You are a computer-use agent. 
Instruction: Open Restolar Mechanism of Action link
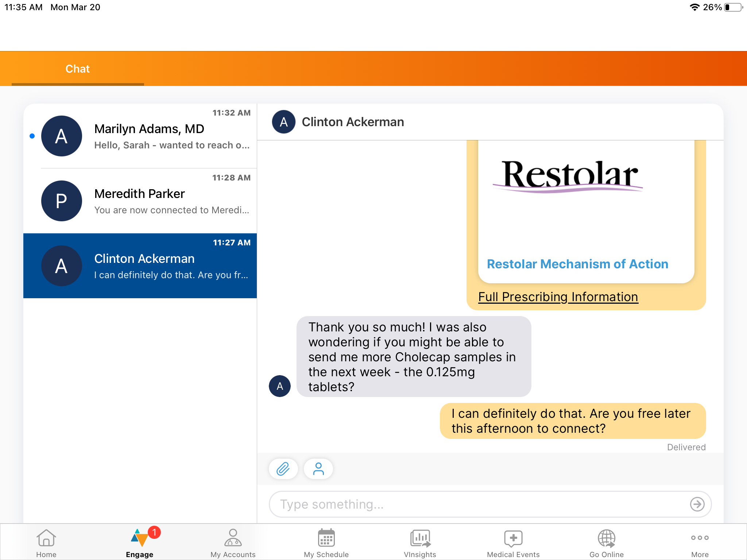577,264
